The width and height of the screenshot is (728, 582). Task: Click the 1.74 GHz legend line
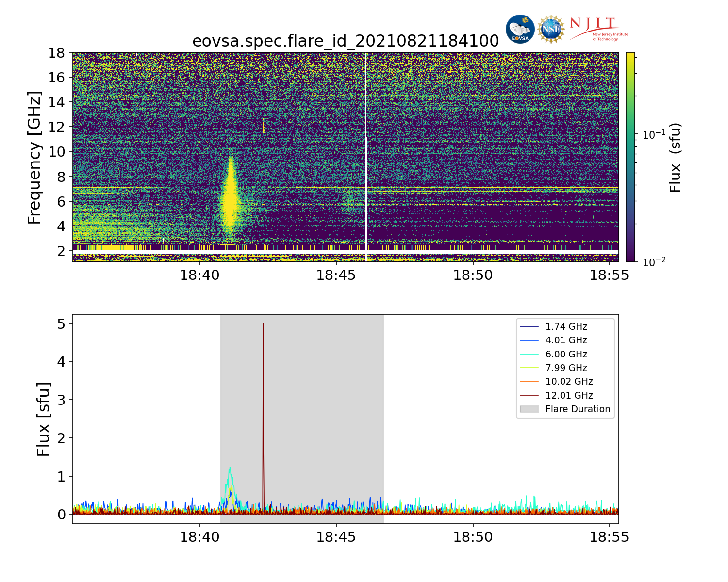point(529,327)
